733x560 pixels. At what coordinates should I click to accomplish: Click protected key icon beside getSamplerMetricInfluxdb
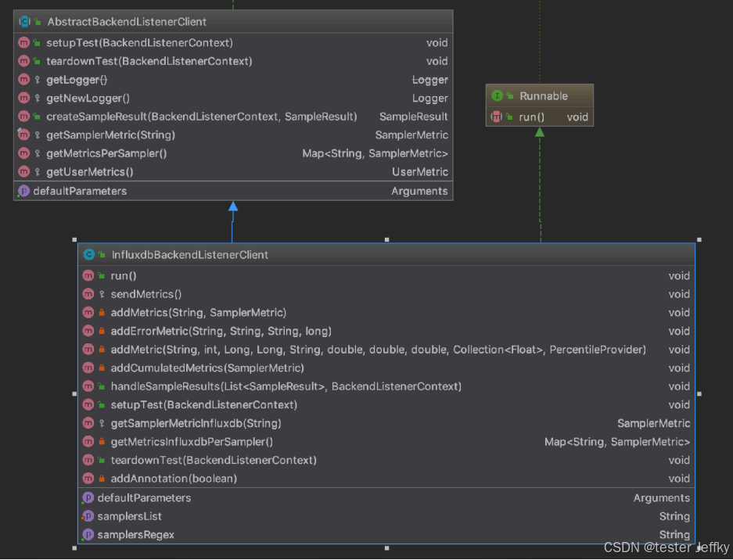point(102,423)
